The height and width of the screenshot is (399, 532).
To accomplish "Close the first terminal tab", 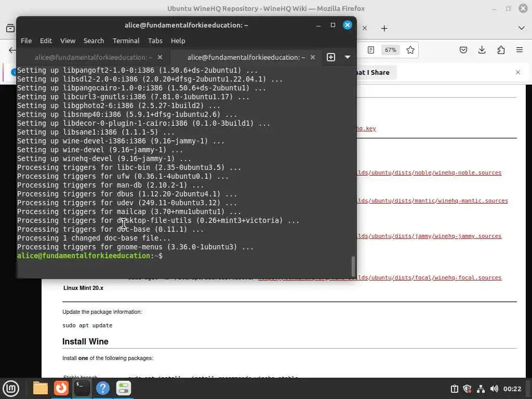I will [x=160, y=57].
